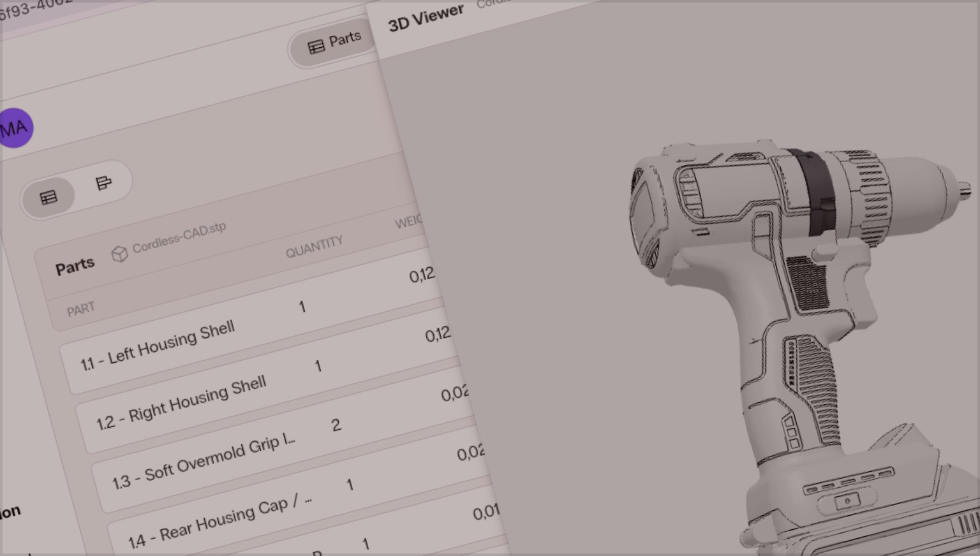
Task: Click the table icon inside Parts tab
Action: pyautogui.click(x=316, y=47)
